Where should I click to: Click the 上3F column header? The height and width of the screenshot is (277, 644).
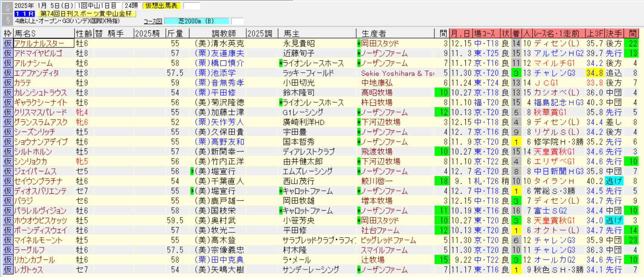coord(595,33)
